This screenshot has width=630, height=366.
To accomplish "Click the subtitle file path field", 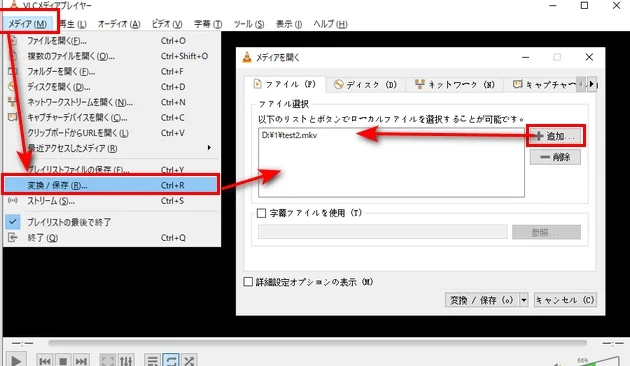I will pos(382,232).
